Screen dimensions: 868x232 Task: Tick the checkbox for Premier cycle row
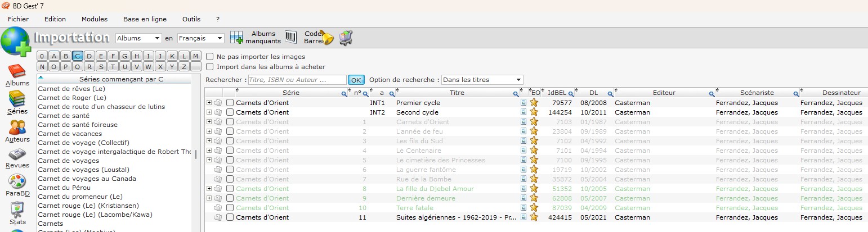click(230, 103)
